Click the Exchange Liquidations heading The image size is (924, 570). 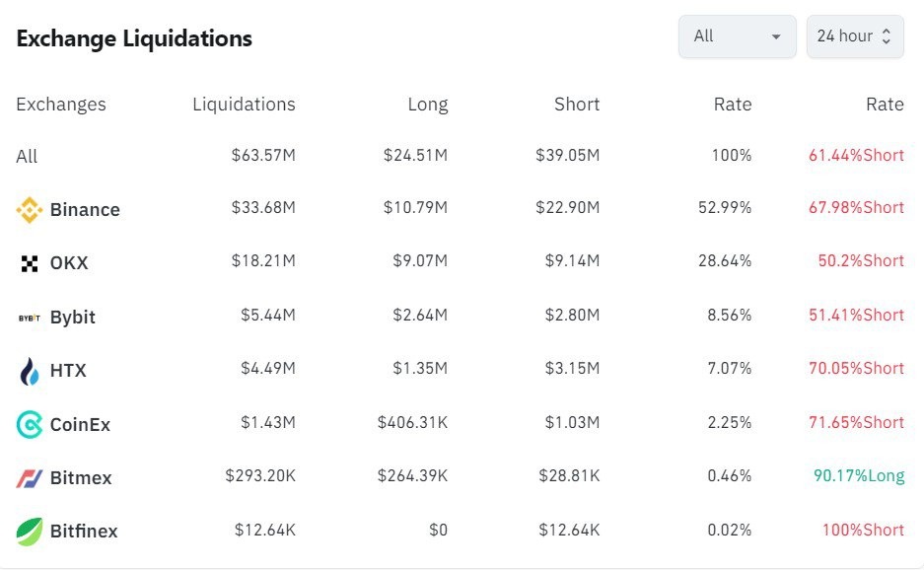[x=134, y=38]
